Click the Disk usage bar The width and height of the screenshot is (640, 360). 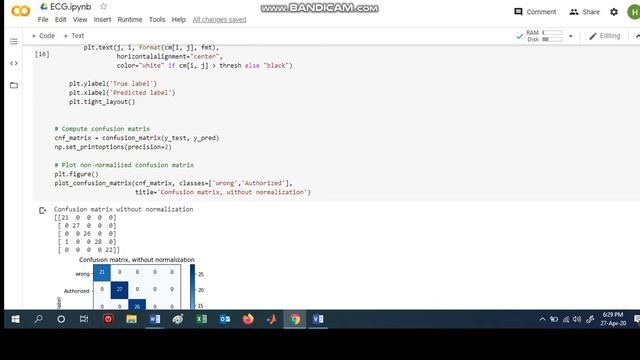coord(552,39)
